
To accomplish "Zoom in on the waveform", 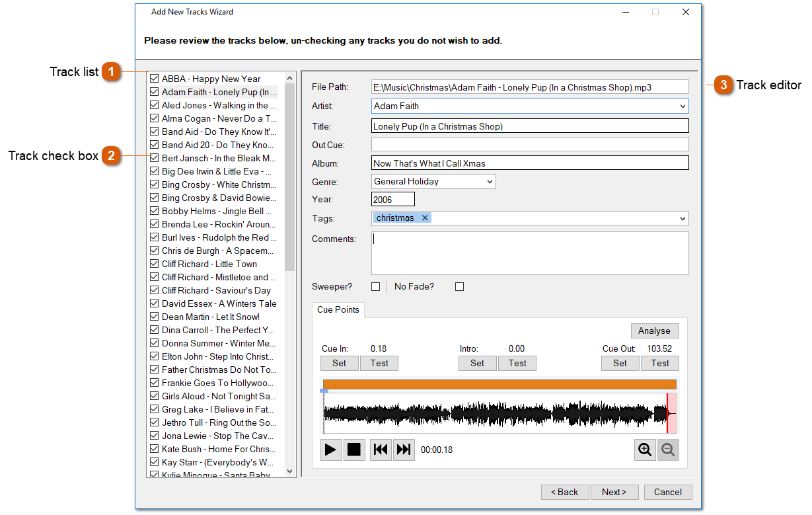I will [x=645, y=450].
